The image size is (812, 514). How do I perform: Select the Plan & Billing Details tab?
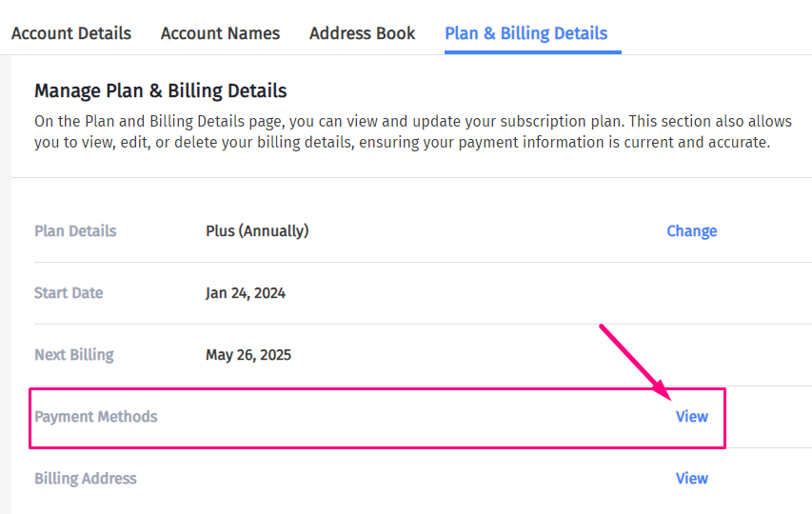[525, 33]
